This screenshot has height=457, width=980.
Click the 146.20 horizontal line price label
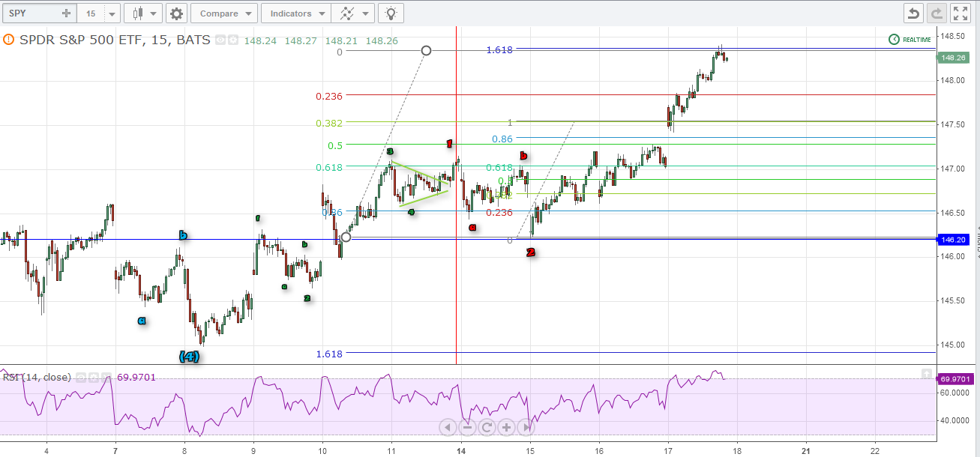click(x=952, y=240)
